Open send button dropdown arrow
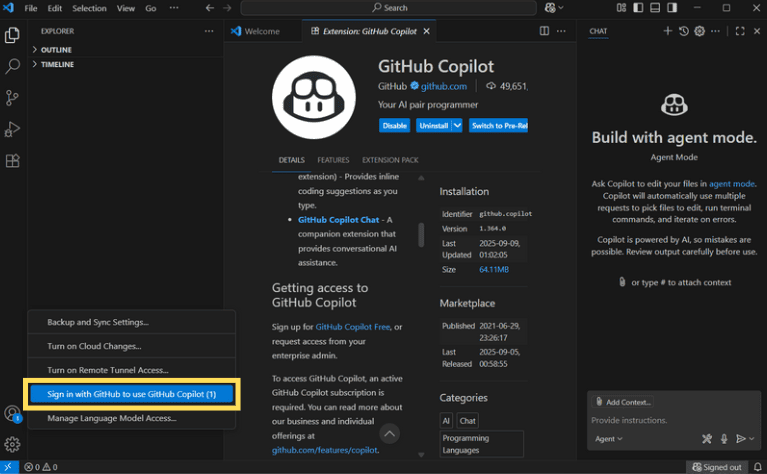Screen dimensions: 767x474 click(752, 439)
